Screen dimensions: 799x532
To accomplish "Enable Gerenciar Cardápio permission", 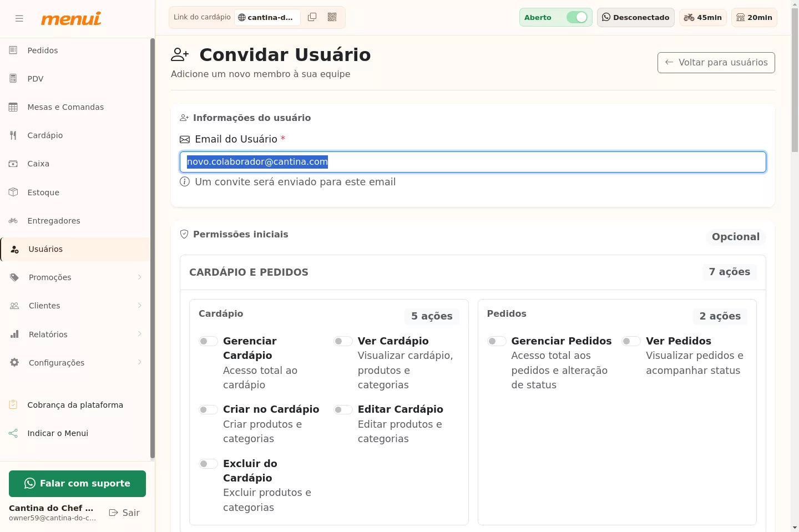I will coord(209,341).
